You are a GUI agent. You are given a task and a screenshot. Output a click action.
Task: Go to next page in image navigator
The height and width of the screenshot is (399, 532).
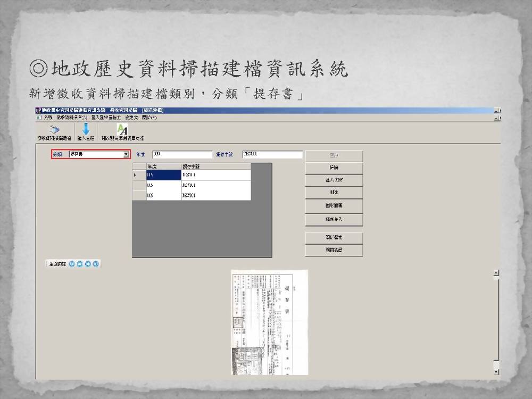tap(88, 264)
